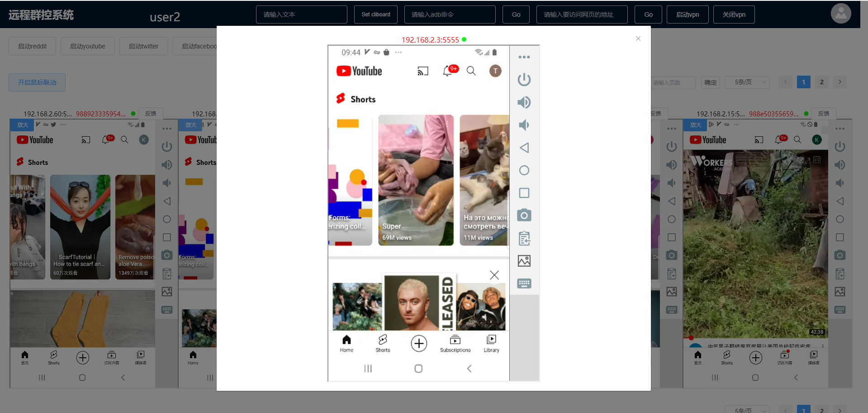This screenshot has height=413, width=868.
Task: Take a screenshot with the modal camera icon
Action: [x=524, y=215]
